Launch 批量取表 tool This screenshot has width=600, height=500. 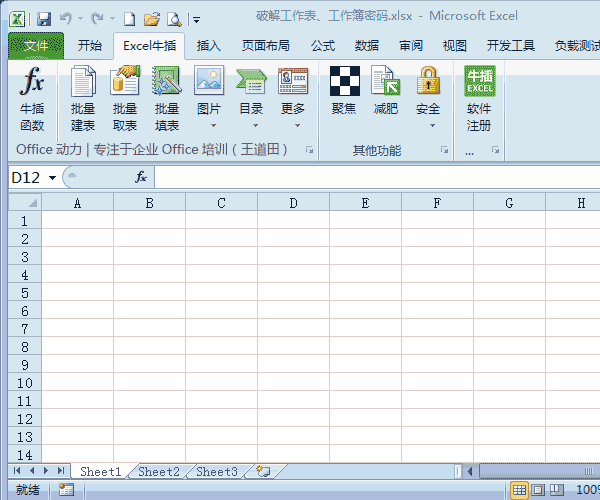click(125, 98)
